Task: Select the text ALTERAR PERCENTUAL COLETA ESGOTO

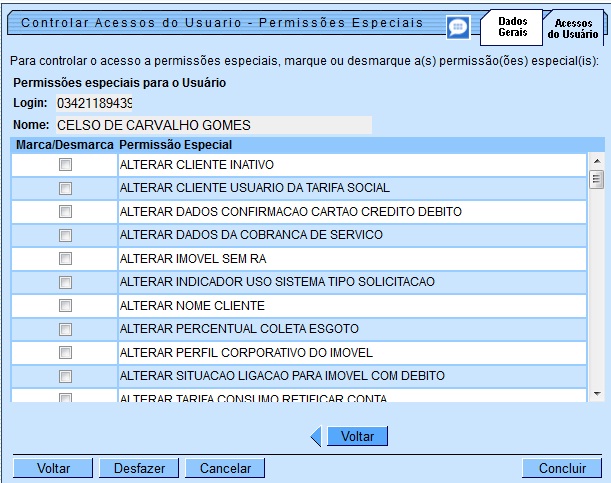Action: point(239,329)
